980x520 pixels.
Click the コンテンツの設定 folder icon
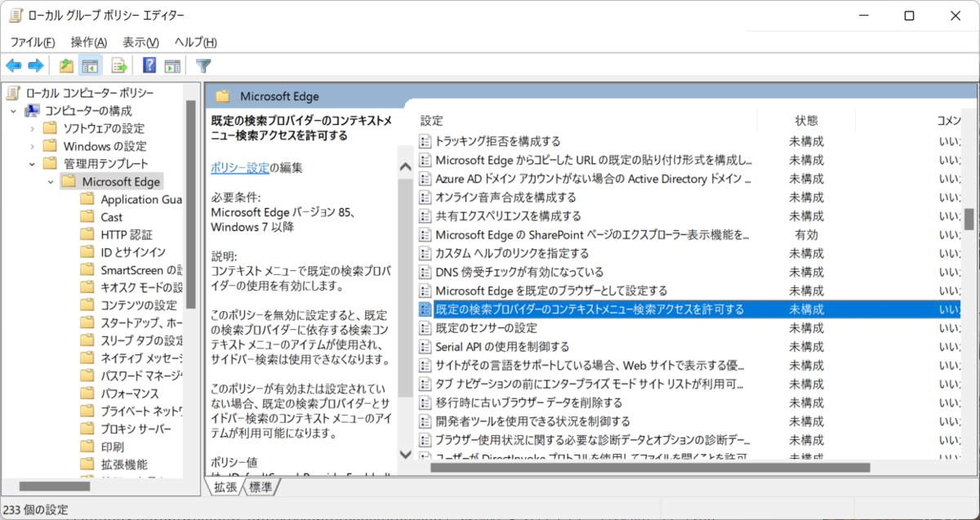pyautogui.click(x=87, y=305)
